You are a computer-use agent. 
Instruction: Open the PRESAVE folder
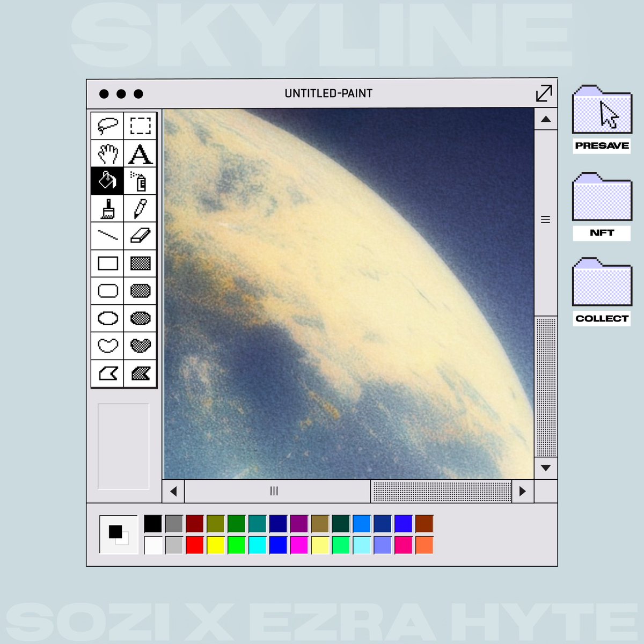pyautogui.click(x=602, y=109)
